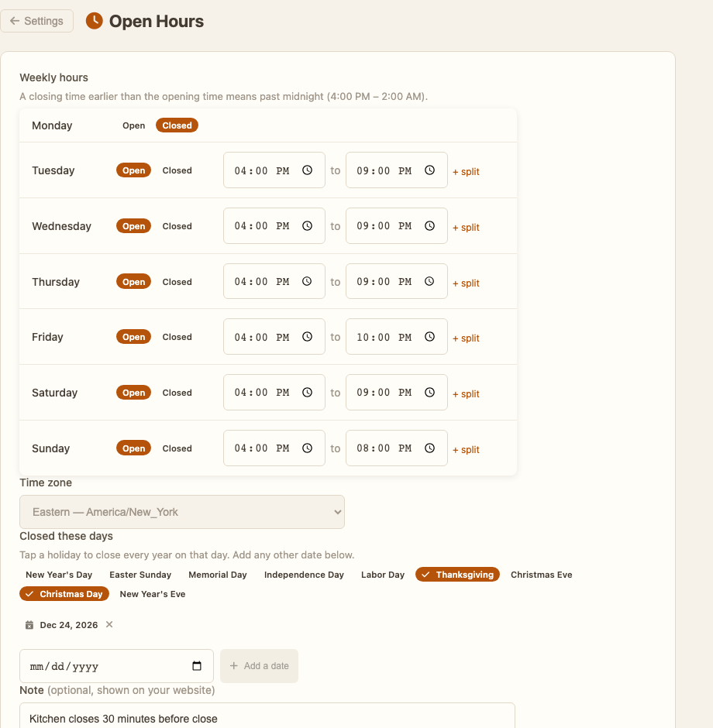
Task: Open Saturday closing time clock picker
Action: 429,393
